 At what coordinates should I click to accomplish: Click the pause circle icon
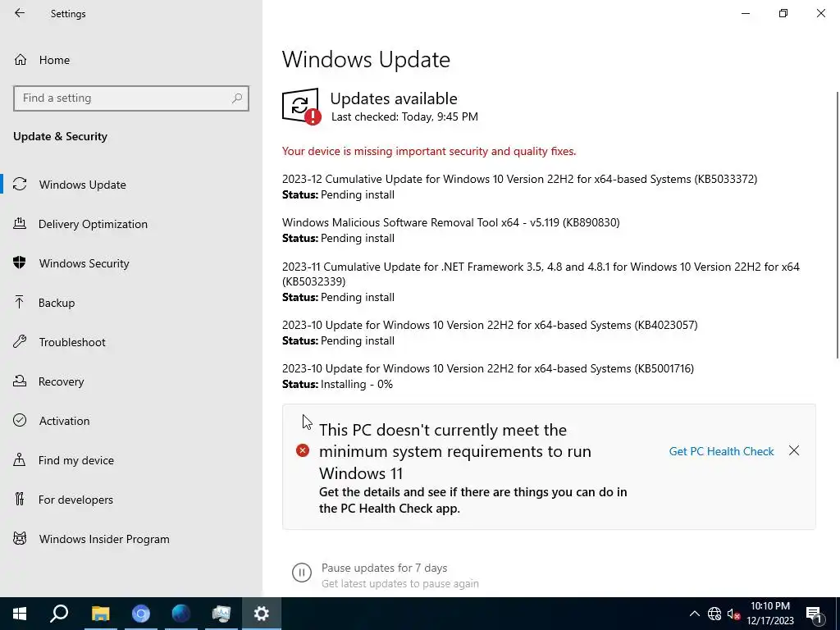click(x=302, y=572)
